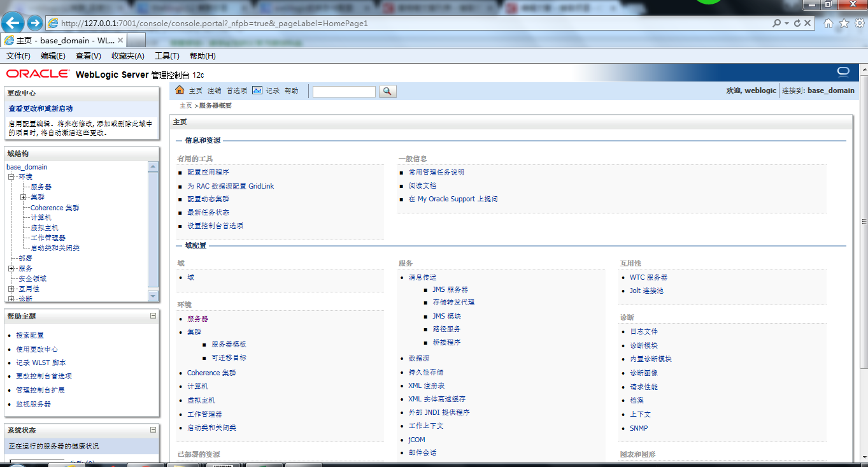Select Coherence 集群 in the domain tree
This screenshot has width=868, height=467.
coord(55,208)
